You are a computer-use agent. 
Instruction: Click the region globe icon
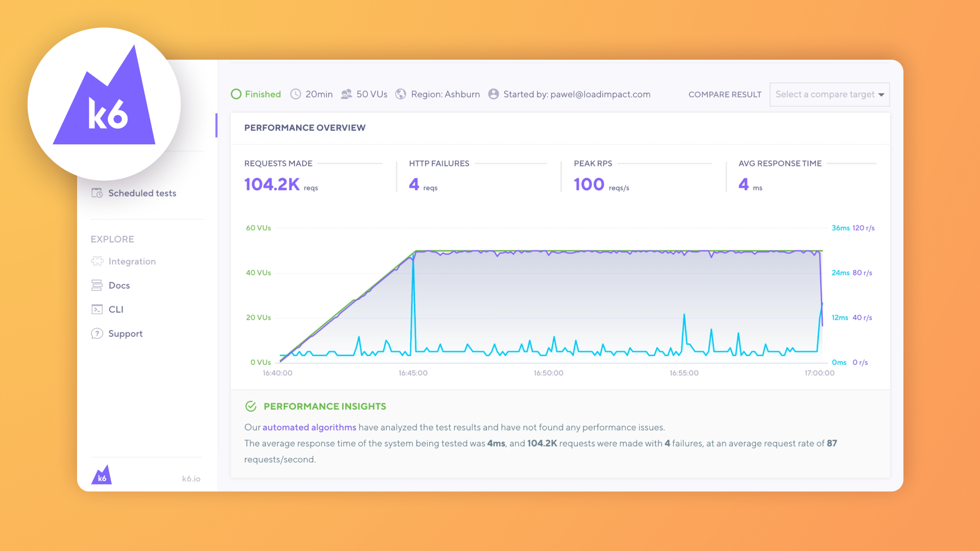pos(402,93)
